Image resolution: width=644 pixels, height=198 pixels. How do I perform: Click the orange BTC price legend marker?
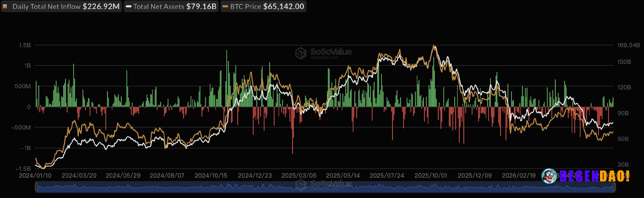pos(225,7)
